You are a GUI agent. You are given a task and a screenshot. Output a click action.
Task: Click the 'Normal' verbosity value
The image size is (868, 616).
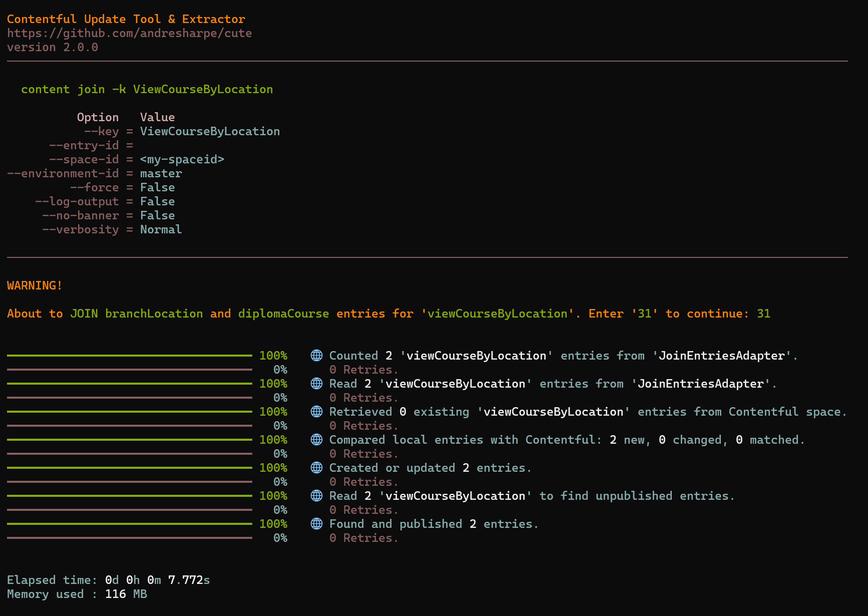pos(161,229)
